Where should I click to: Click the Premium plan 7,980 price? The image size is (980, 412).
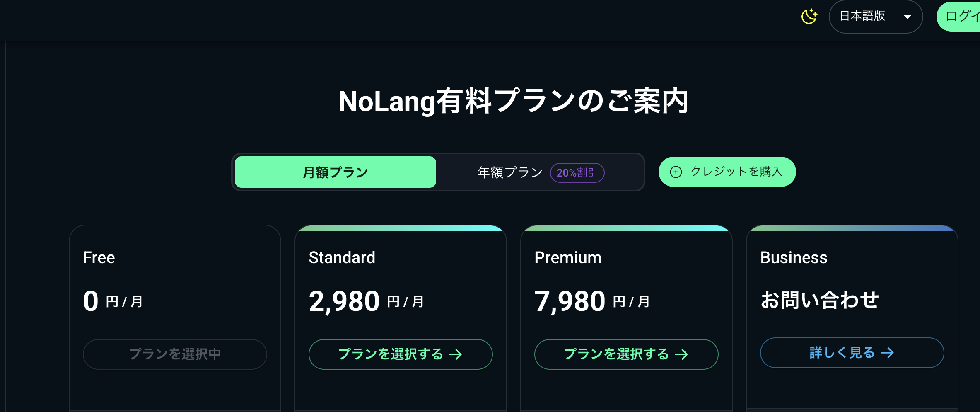pyautogui.click(x=570, y=301)
